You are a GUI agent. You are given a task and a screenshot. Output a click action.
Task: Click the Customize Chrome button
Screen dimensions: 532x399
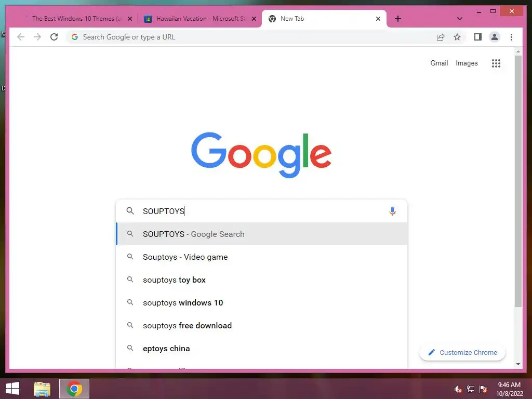(462, 353)
